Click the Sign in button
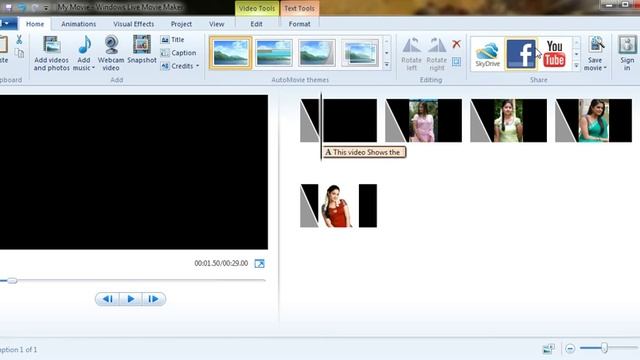This screenshot has height=360, width=640. tap(627, 54)
